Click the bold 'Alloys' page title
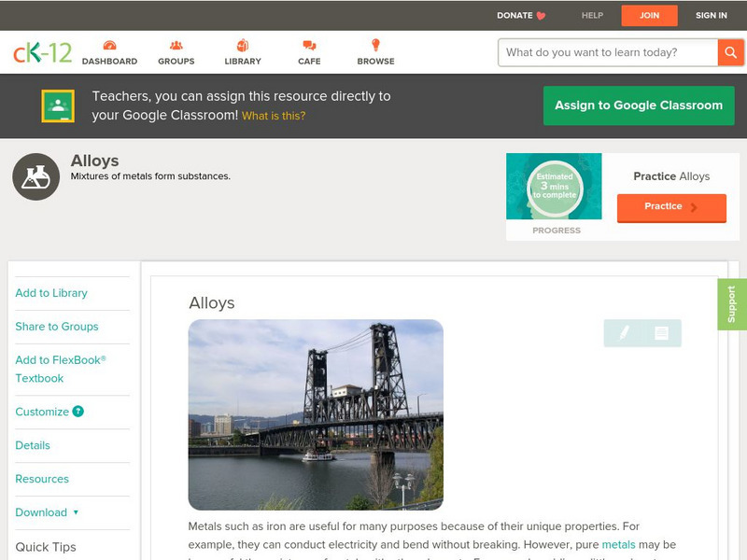Image resolution: width=747 pixels, height=560 pixels. pos(95,161)
